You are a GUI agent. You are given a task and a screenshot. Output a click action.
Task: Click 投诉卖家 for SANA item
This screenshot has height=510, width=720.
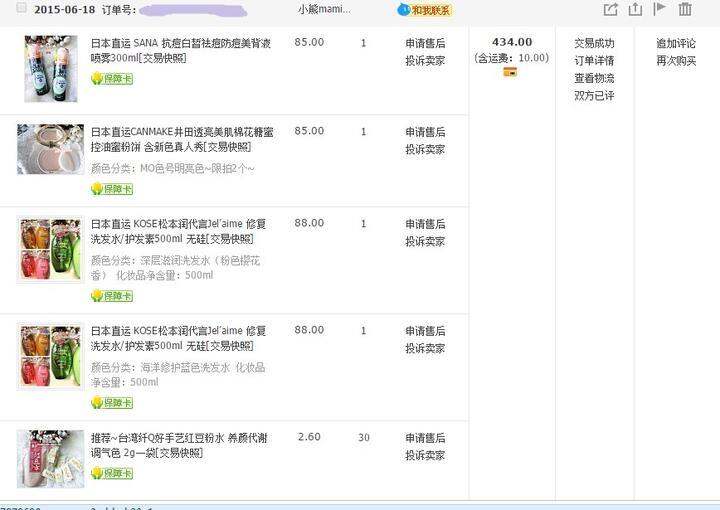[x=425, y=61]
